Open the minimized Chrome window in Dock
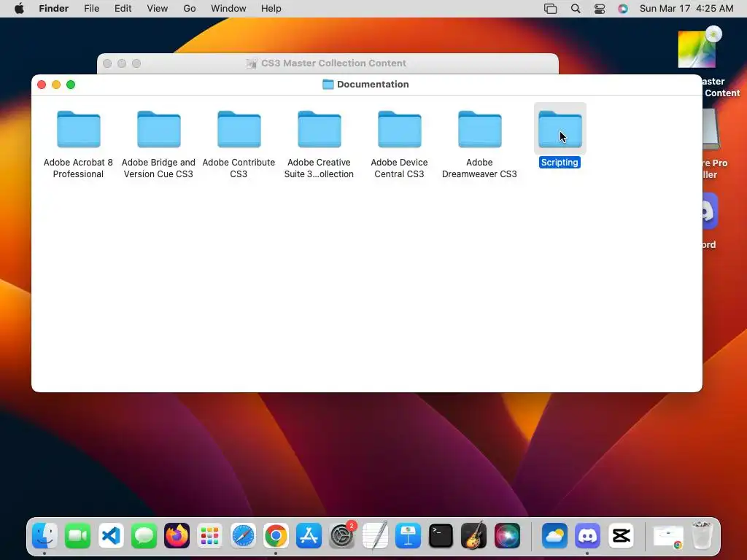Viewport: 747px width, 560px height. point(668,537)
